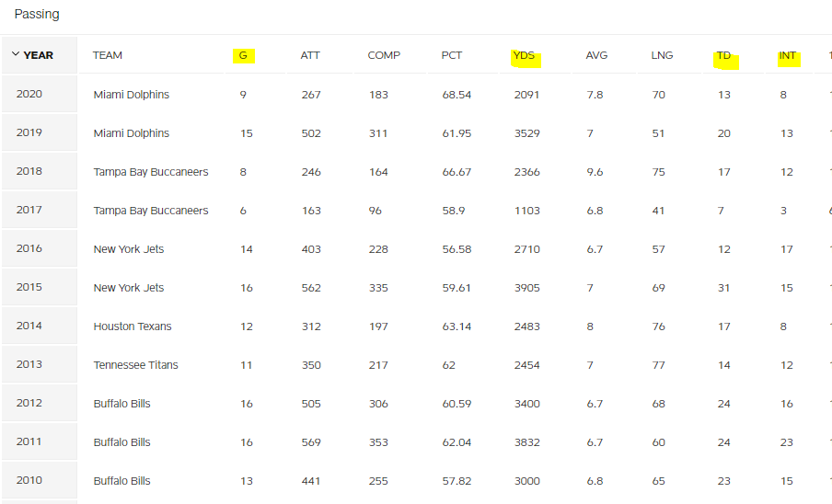The image size is (832, 504).
Task: Open Houston Texans team link
Action: [x=133, y=326]
